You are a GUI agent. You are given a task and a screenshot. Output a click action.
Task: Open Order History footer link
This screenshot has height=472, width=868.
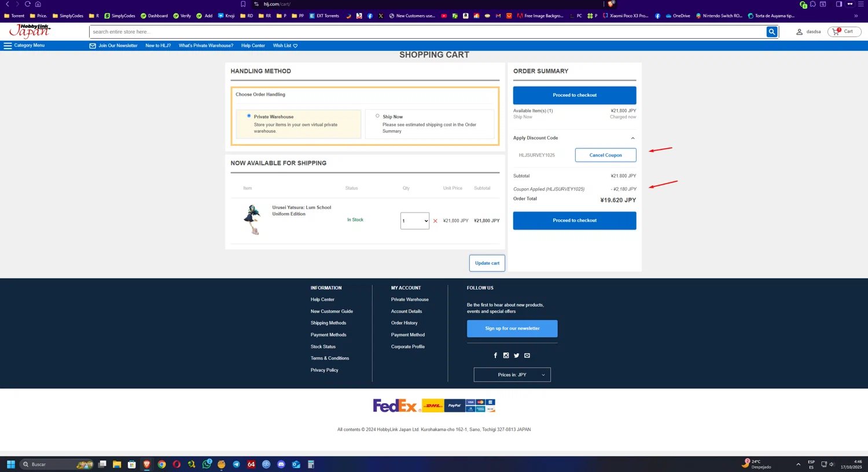(x=404, y=323)
